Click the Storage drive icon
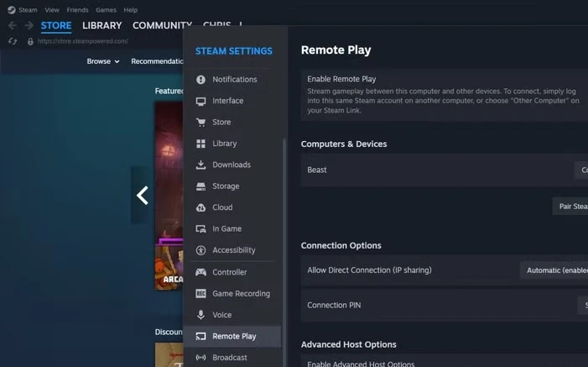Screen dimensions: 588x367 pyautogui.click(x=200, y=186)
